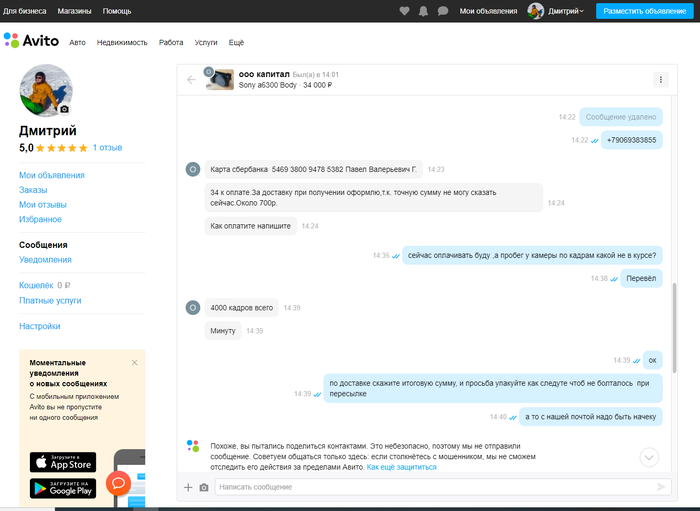The height and width of the screenshot is (511, 700).
Task: Close the instant notifications banner
Action: coord(135,362)
